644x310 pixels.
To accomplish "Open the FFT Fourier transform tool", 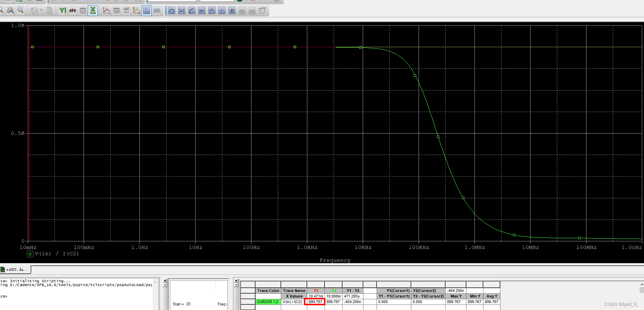I will click(x=72, y=10).
